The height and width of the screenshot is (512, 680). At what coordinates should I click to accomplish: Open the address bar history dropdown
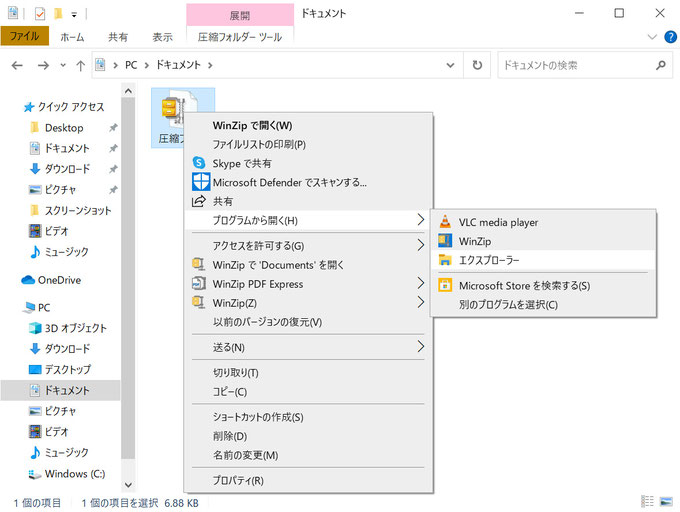pyautogui.click(x=451, y=65)
